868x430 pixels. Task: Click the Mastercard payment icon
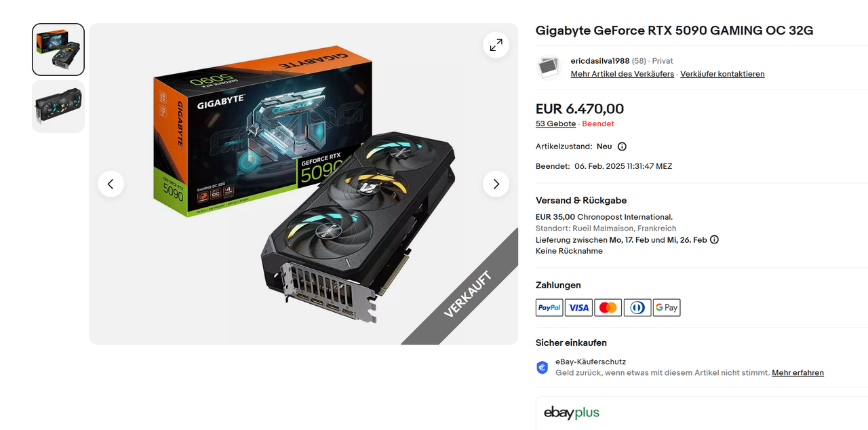point(608,307)
